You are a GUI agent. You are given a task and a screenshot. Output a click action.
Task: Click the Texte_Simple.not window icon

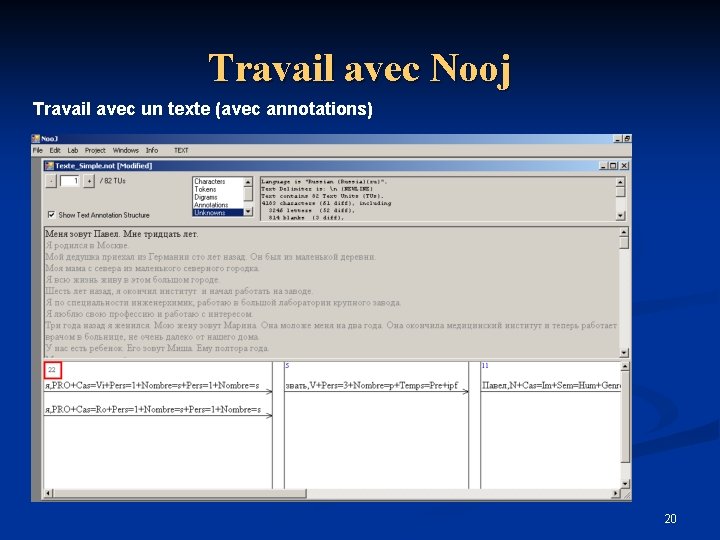click(49, 166)
